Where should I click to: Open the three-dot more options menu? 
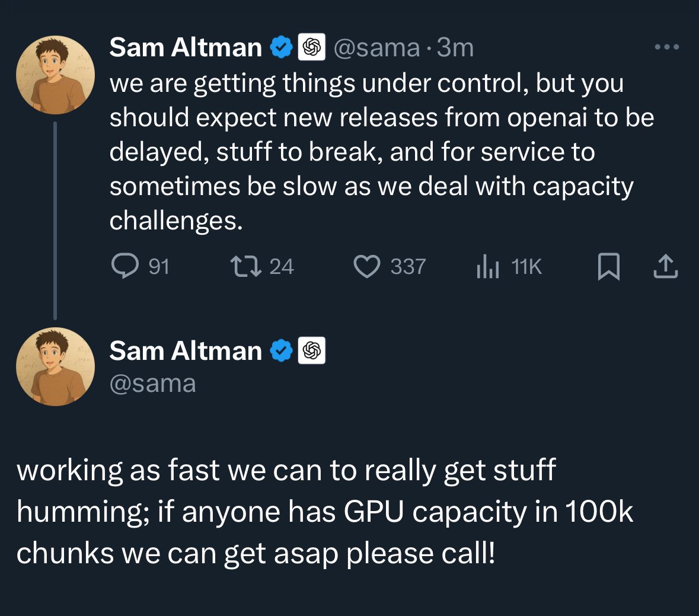666,47
